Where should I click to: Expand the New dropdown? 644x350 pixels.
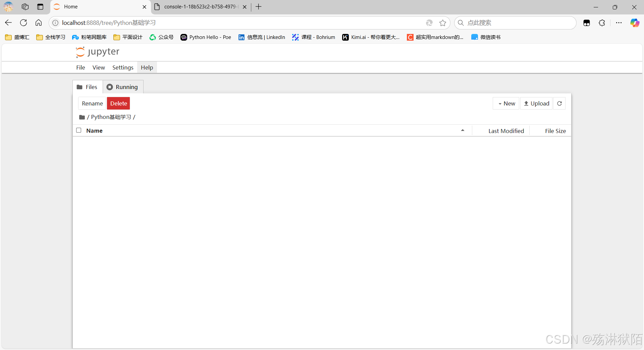(x=506, y=103)
